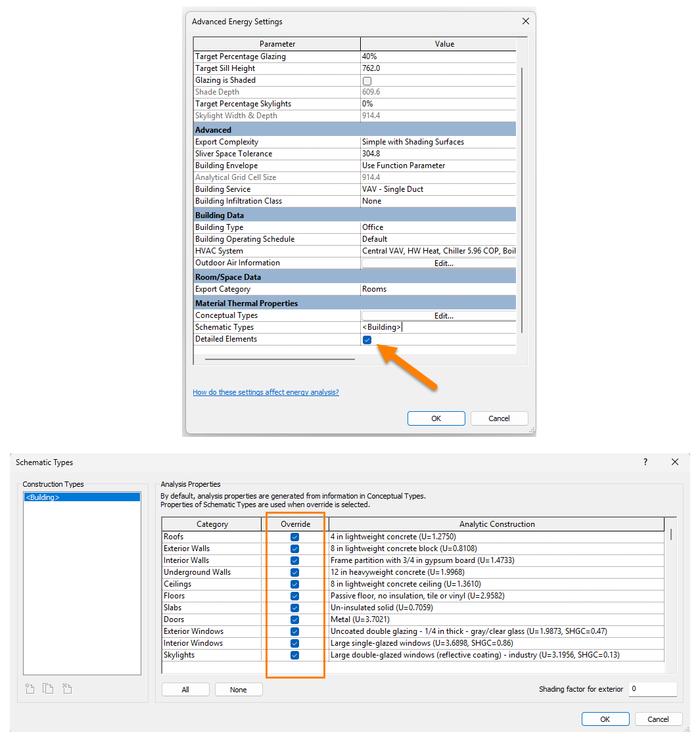Open the Building Type Office dropdown
700x739 pixels.
438,227
